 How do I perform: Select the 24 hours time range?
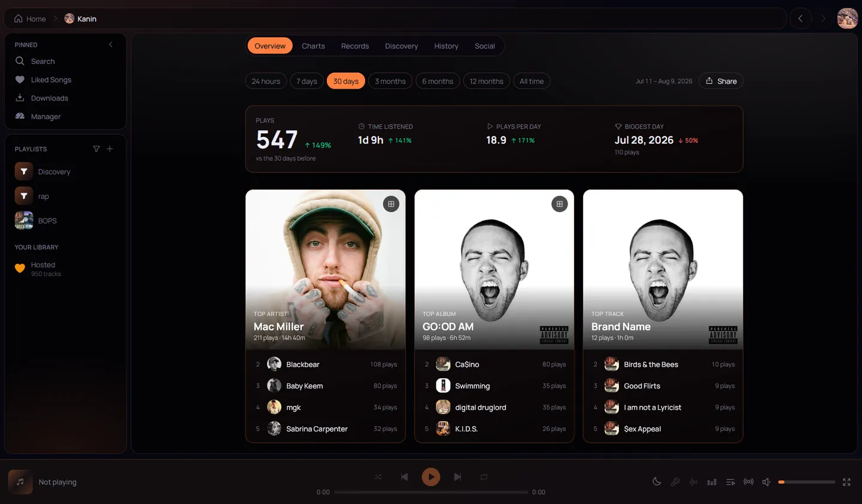pyautogui.click(x=266, y=81)
